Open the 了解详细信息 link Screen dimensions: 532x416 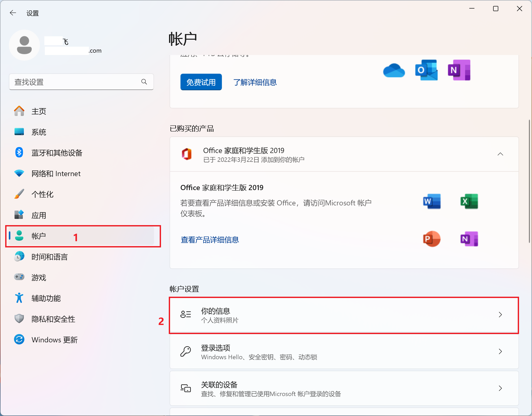pos(255,82)
